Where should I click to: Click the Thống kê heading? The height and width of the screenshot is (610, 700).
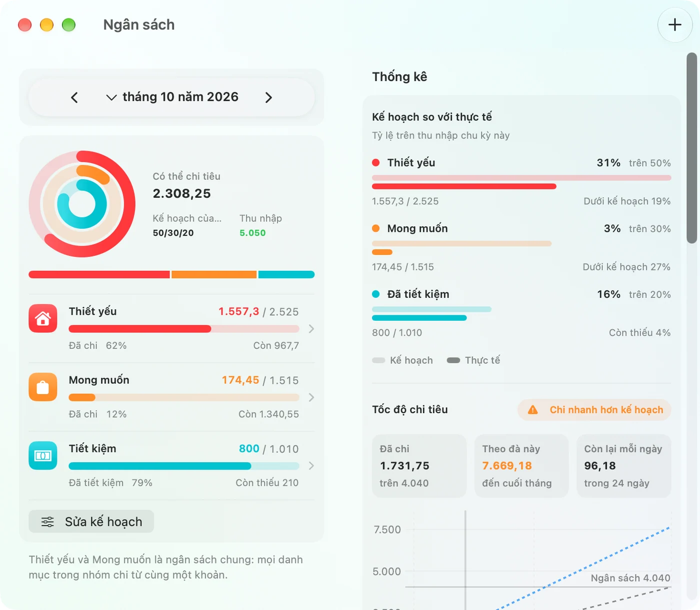[x=399, y=76]
